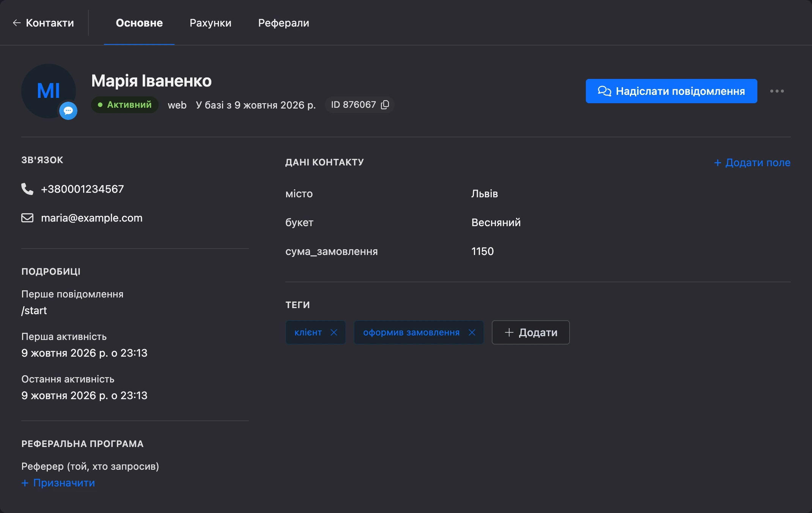This screenshot has height=513, width=812.
Task: Go back to Контакти list
Action: 43,23
